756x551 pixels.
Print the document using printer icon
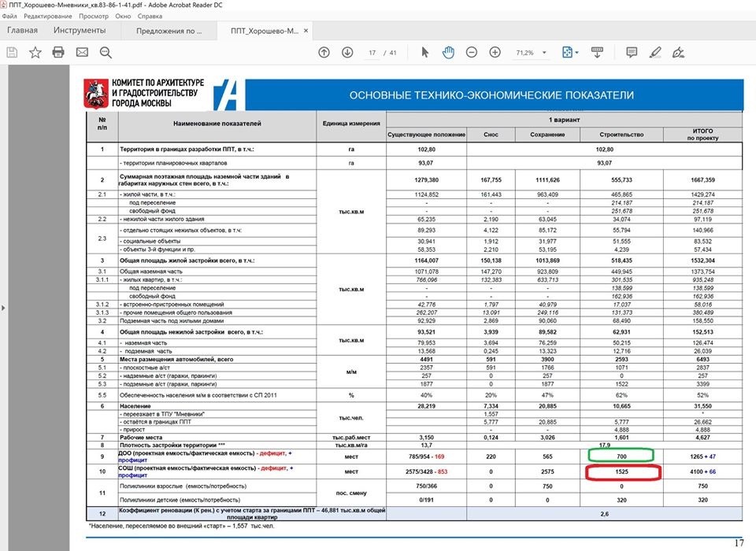click(x=58, y=52)
